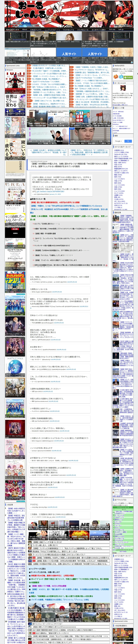
Task: Open 世界仰天ニュース thumbnail in related articles
Action: [80, 119]
